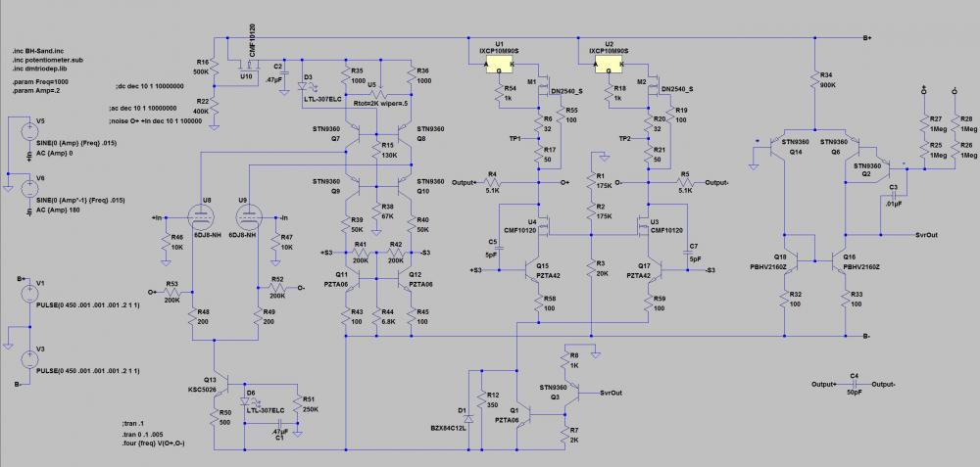
Task: Select transistor Q1 PZTA06
Action: (x=523, y=414)
